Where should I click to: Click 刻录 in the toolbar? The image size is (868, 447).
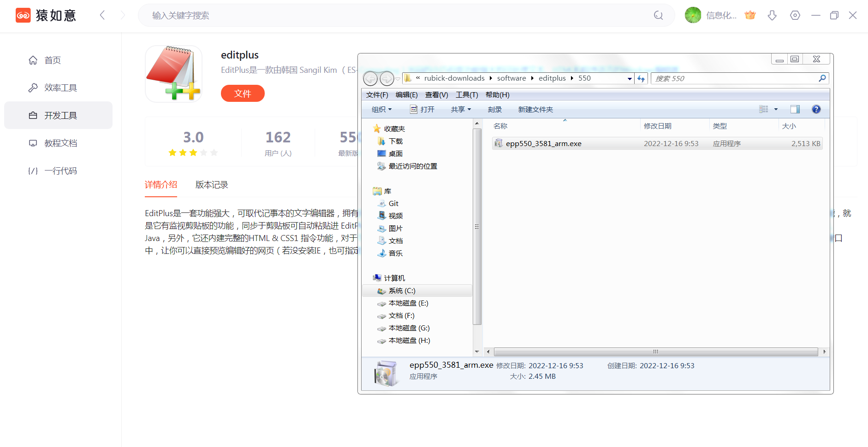pyautogui.click(x=495, y=110)
